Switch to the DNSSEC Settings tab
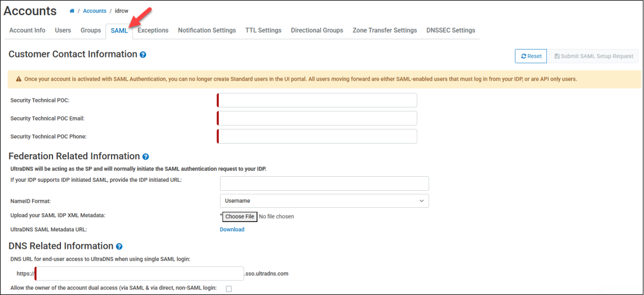Image resolution: width=644 pixels, height=295 pixels. (451, 30)
